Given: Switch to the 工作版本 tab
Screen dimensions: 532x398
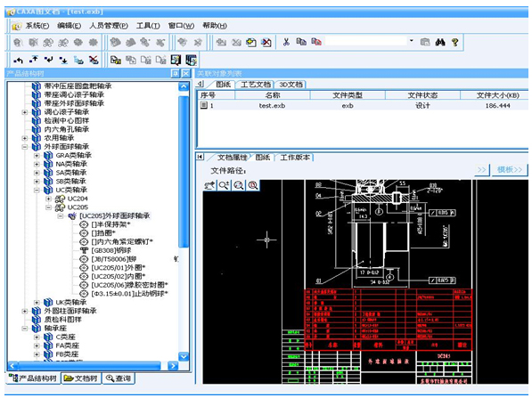Looking at the screenshot, I should coord(295,158).
